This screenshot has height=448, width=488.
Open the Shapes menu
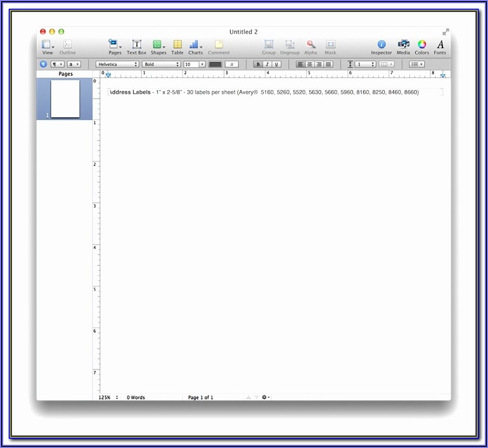click(x=158, y=47)
